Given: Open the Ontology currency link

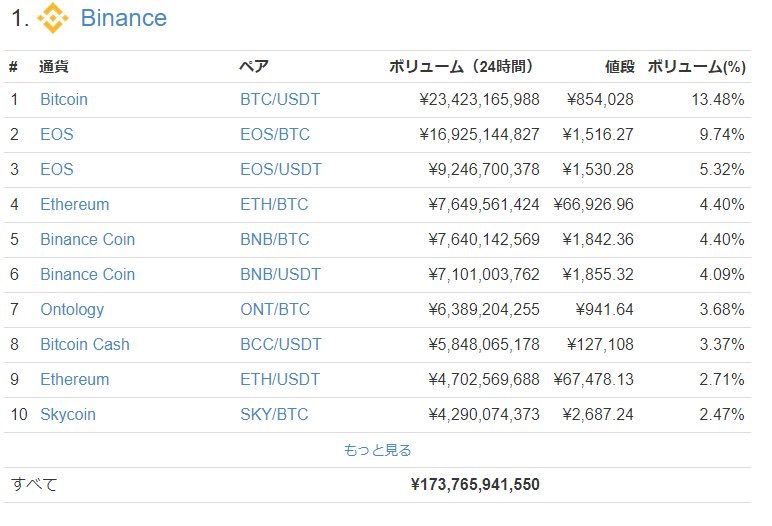Looking at the screenshot, I should tap(71, 310).
